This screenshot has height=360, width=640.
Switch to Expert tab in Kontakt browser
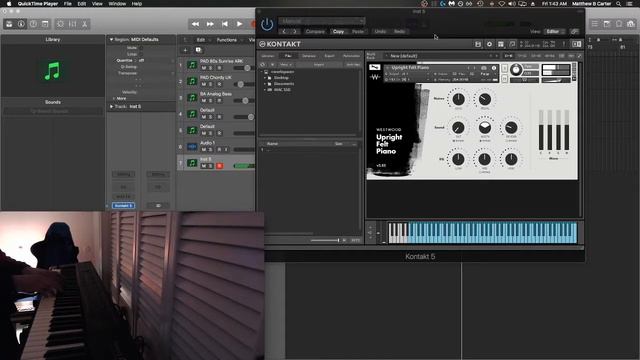(329, 56)
